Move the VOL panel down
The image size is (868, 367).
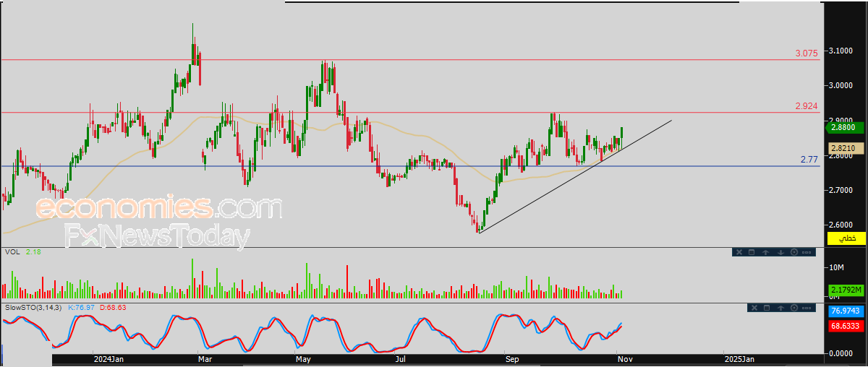tap(780, 252)
